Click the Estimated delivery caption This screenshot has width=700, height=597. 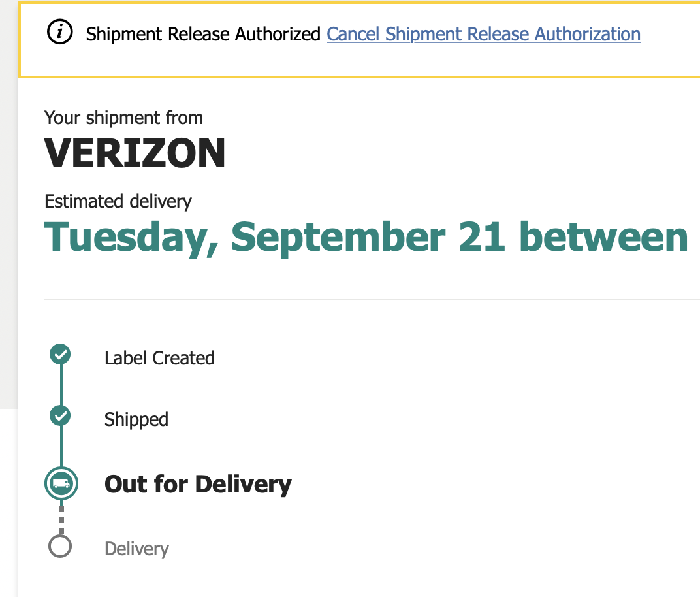click(118, 201)
